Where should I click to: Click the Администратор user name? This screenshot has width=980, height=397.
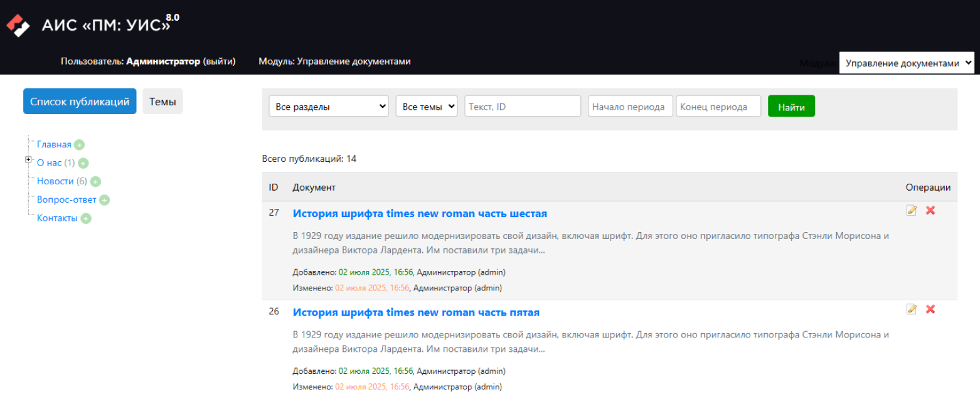point(163,61)
